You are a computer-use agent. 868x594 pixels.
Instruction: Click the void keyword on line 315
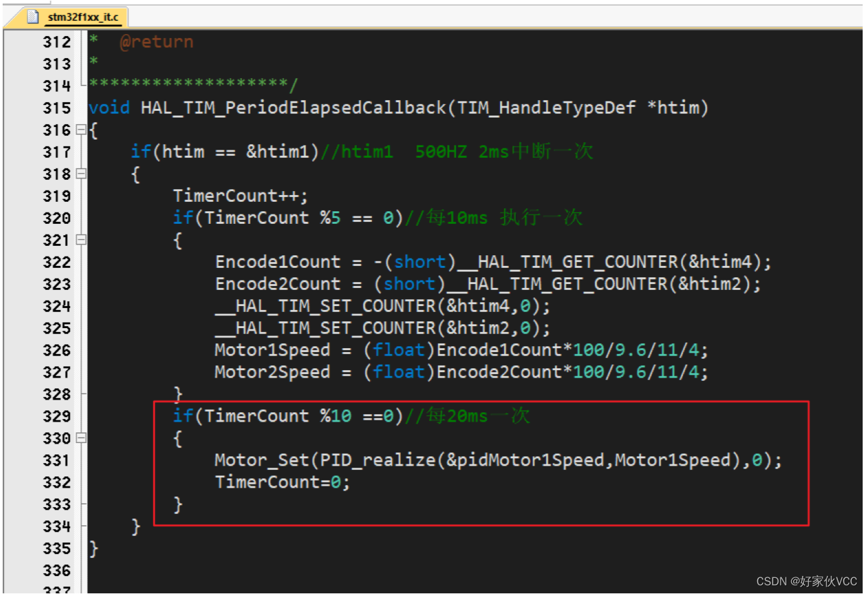tap(109, 108)
